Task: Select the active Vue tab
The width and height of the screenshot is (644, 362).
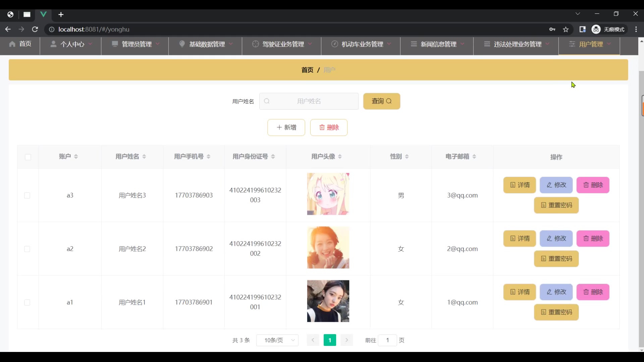Action: point(43,14)
